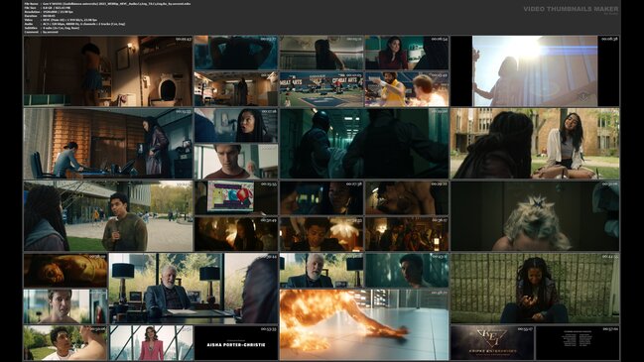Select the office desk scene thumbnail

point(108,143)
